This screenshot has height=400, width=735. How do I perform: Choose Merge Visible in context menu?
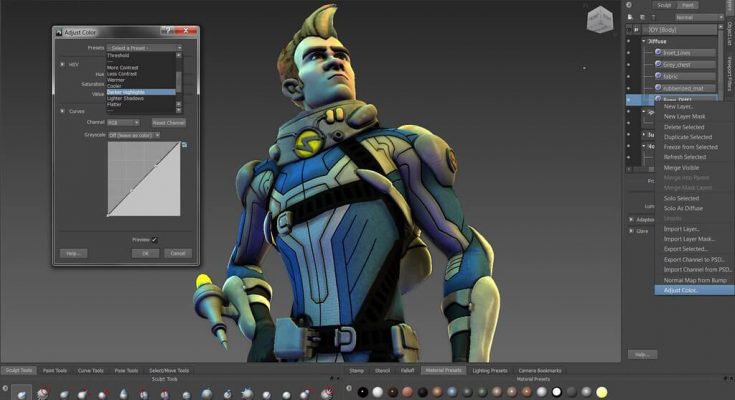[681, 168]
